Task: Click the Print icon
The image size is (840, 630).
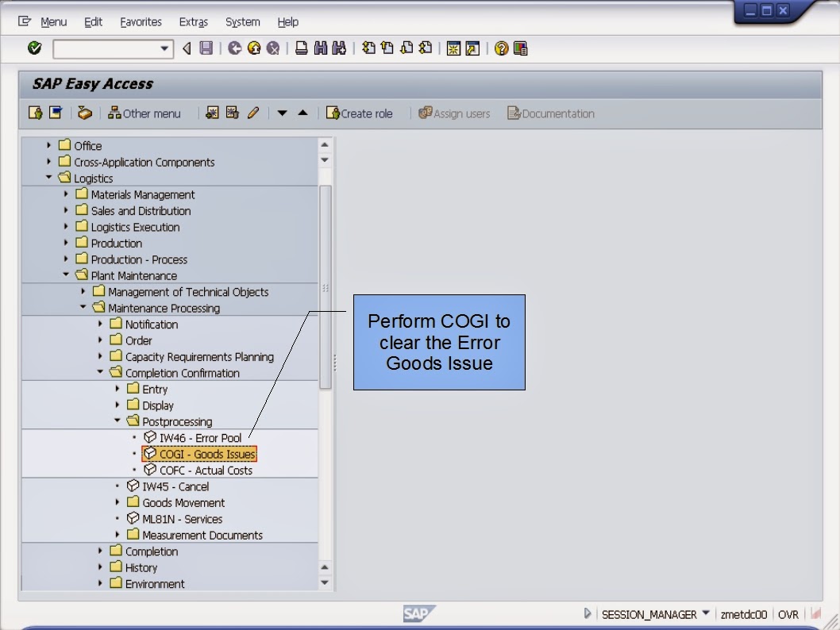Action: click(x=302, y=48)
